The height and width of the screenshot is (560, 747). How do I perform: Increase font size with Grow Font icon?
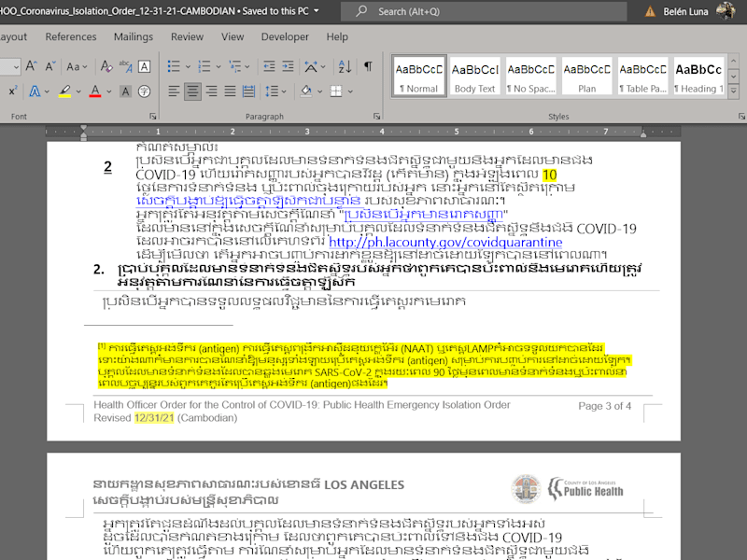pyautogui.click(x=32, y=66)
